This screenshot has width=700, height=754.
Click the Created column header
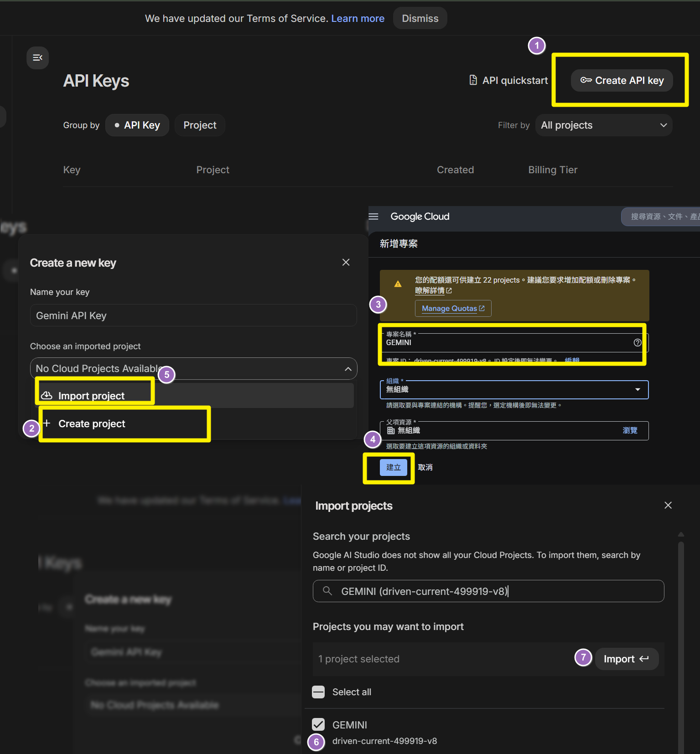click(x=455, y=170)
